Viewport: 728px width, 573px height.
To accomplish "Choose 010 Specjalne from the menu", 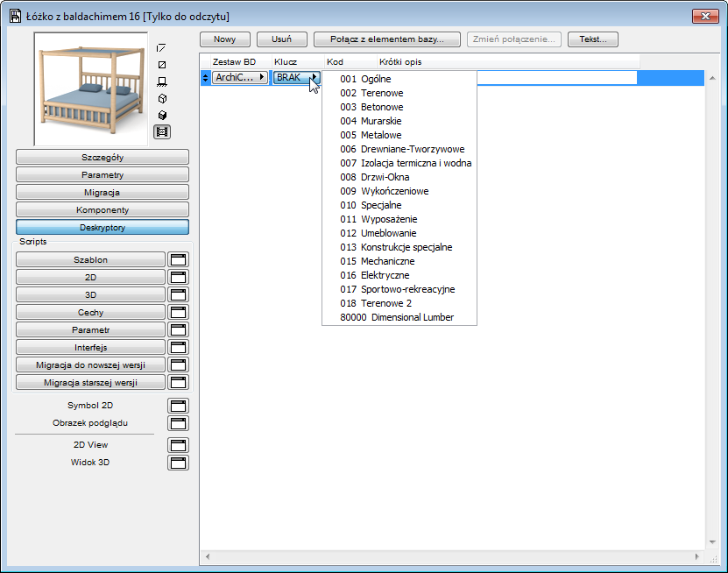I will 399,205.
